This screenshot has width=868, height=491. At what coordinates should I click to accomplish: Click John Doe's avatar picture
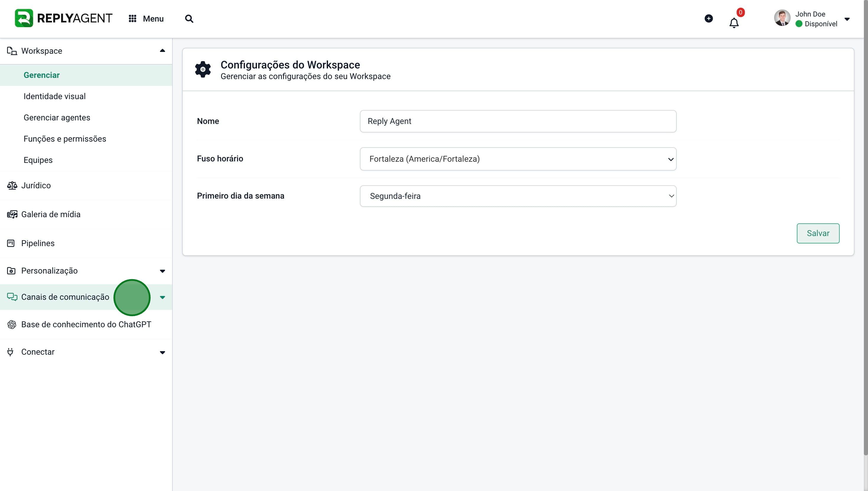coord(782,18)
